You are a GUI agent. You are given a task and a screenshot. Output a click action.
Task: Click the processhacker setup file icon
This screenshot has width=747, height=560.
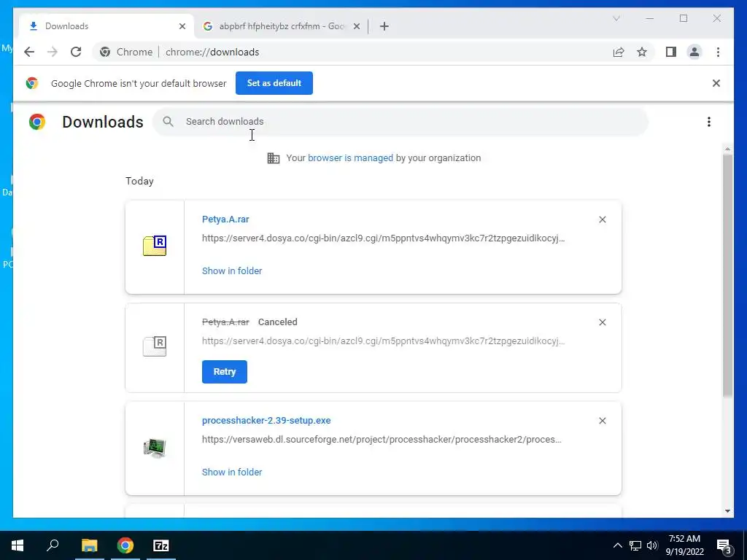tap(155, 448)
